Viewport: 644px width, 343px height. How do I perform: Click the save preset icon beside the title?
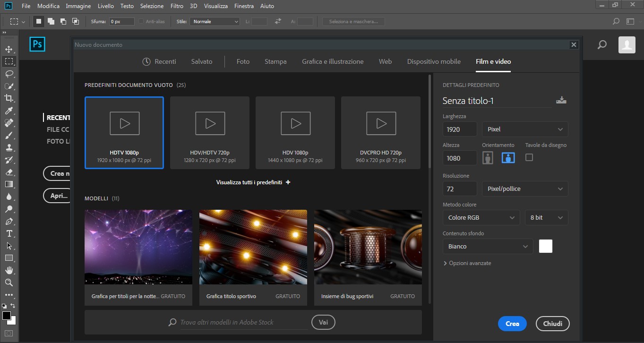(561, 100)
